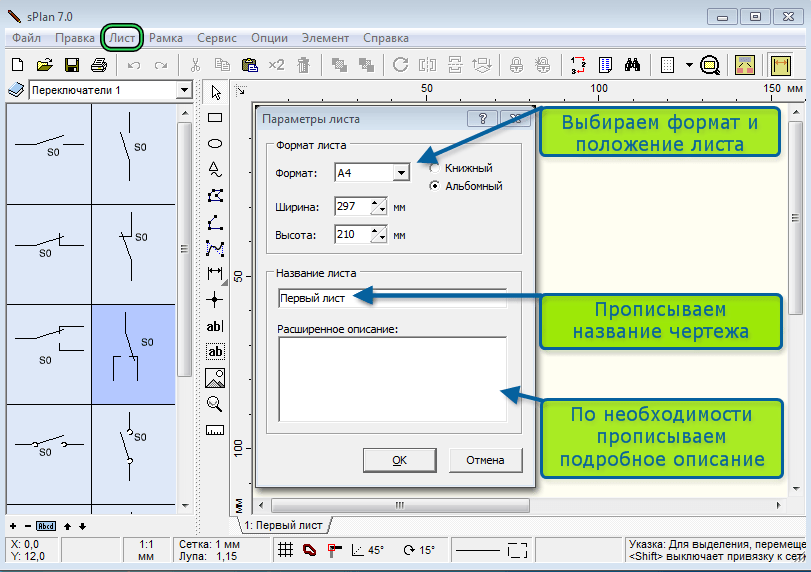The width and height of the screenshot is (811, 572).
Task: Click the horizontal scrollbar under canvas
Action: 400,505
